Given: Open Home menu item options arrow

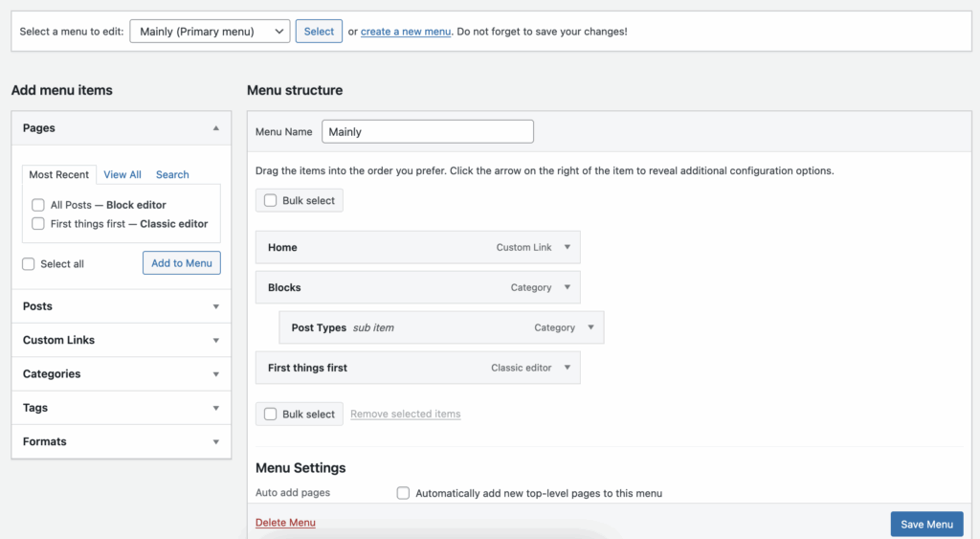Looking at the screenshot, I should [567, 247].
